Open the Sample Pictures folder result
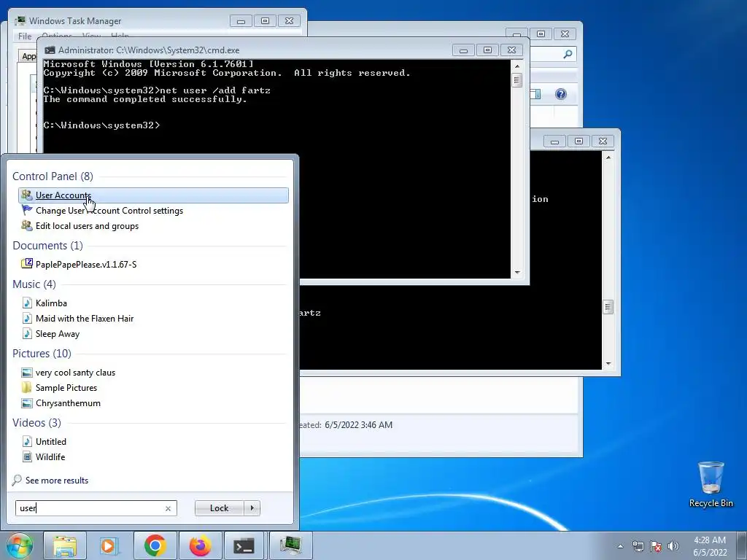 pos(66,388)
